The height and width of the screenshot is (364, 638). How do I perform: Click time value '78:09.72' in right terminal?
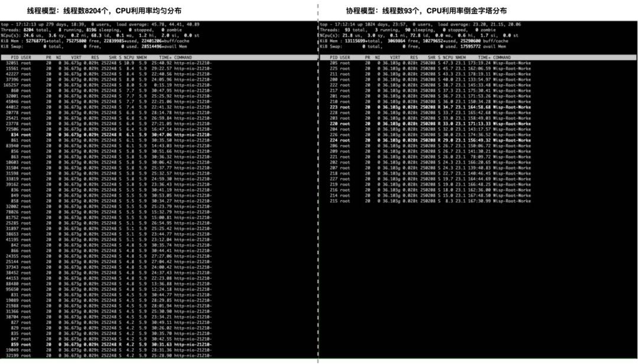tap(480, 157)
